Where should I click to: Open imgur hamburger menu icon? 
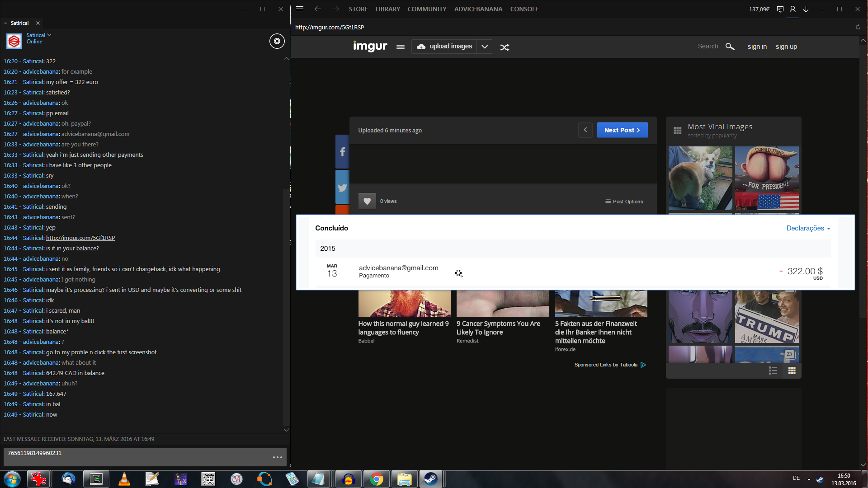tap(400, 47)
